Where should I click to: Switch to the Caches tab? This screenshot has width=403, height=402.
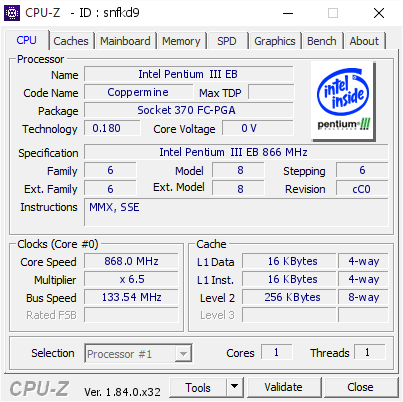click(71, 41)
